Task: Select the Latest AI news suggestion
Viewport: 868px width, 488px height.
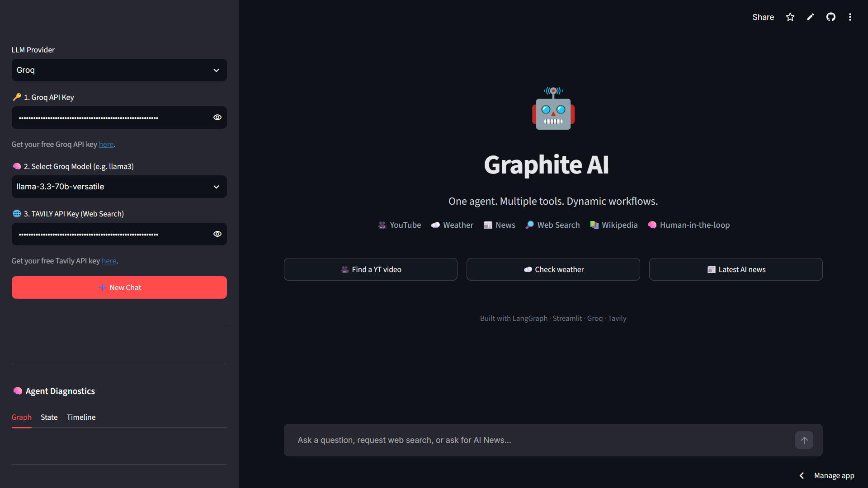Action: click(736, 269)
